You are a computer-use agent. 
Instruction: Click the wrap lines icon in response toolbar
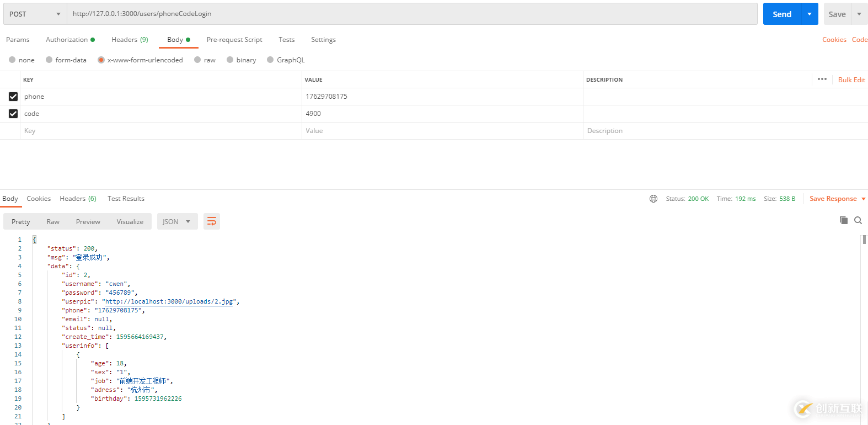(x=212, y=222)
